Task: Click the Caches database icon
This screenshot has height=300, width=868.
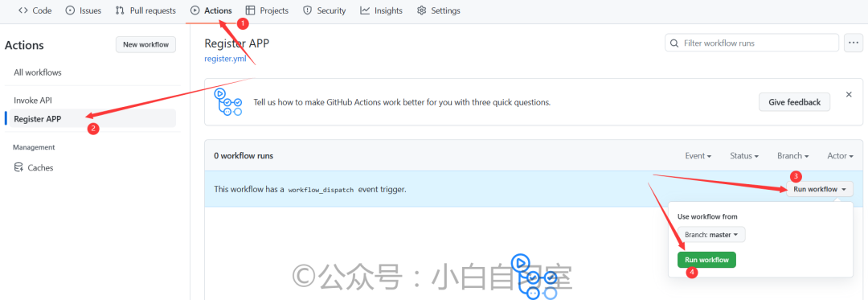Action: pyautogui.click(x=18, y=167)
